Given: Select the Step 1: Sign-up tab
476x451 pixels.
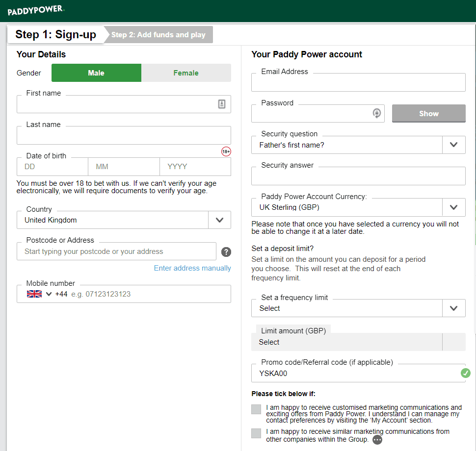Looking at the screenshot, I should tap(56, 35).
